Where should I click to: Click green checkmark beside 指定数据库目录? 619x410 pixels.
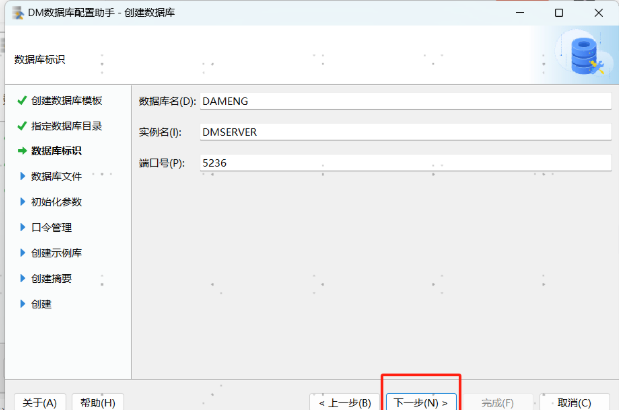coord(22,126)
